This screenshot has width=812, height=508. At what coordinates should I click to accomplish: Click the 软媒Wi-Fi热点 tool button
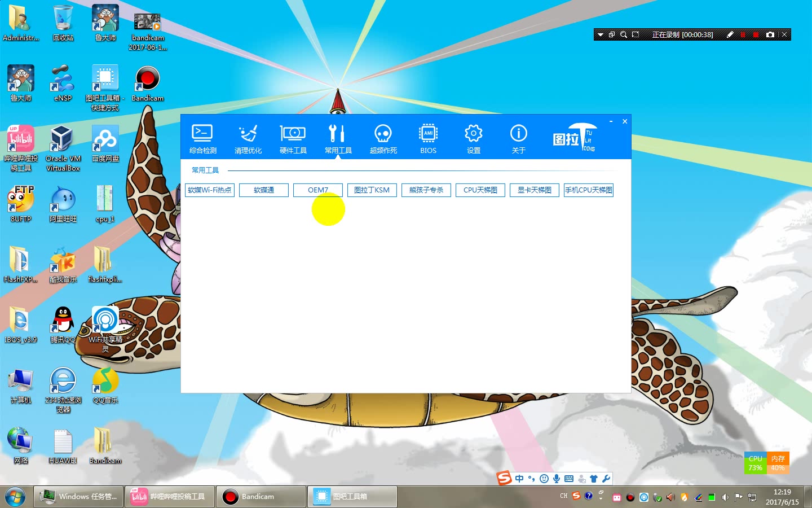pyautogui.click(x=210, y=190)
